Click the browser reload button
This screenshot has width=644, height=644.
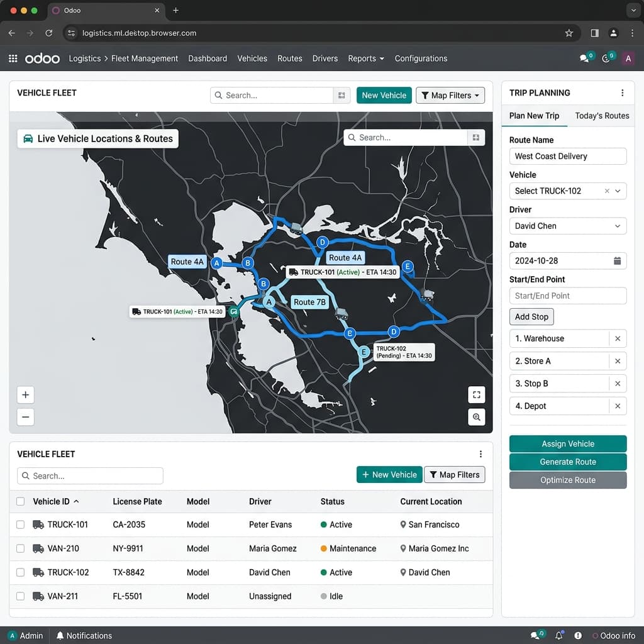(48, 33)
